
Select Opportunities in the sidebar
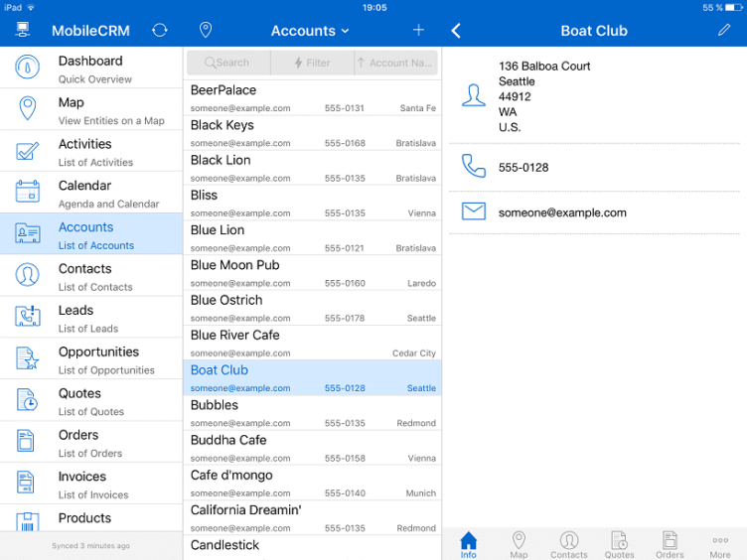pyautogui.click(x=91, y=359)
